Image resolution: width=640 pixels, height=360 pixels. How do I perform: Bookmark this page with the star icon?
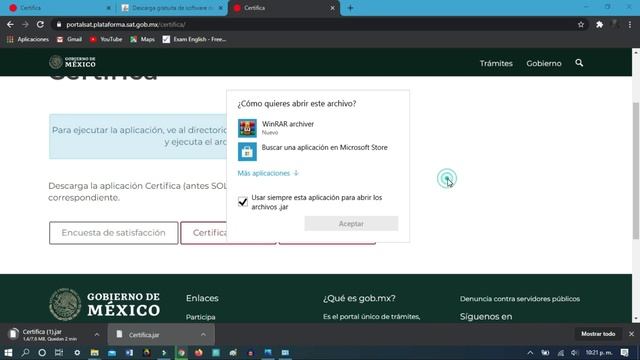point(581,24)
